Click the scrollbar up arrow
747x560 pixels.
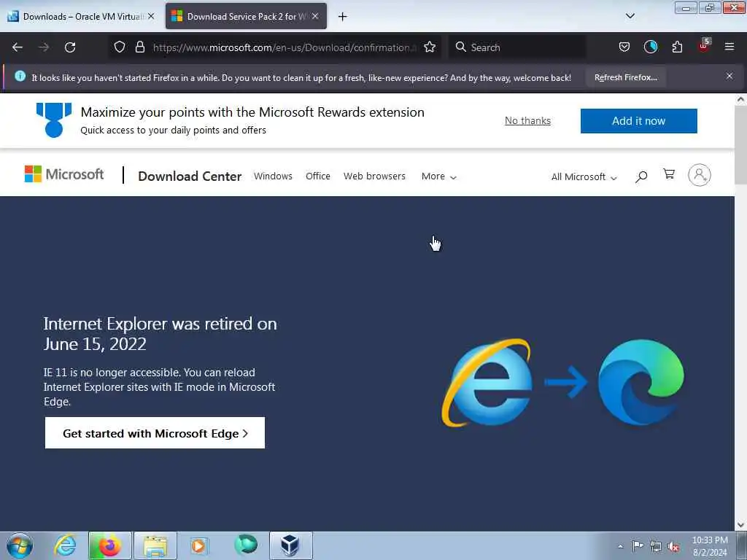(740, 99)
